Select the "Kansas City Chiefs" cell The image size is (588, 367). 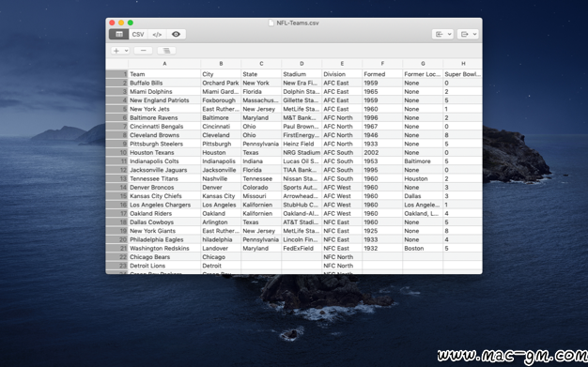[164, 196]
